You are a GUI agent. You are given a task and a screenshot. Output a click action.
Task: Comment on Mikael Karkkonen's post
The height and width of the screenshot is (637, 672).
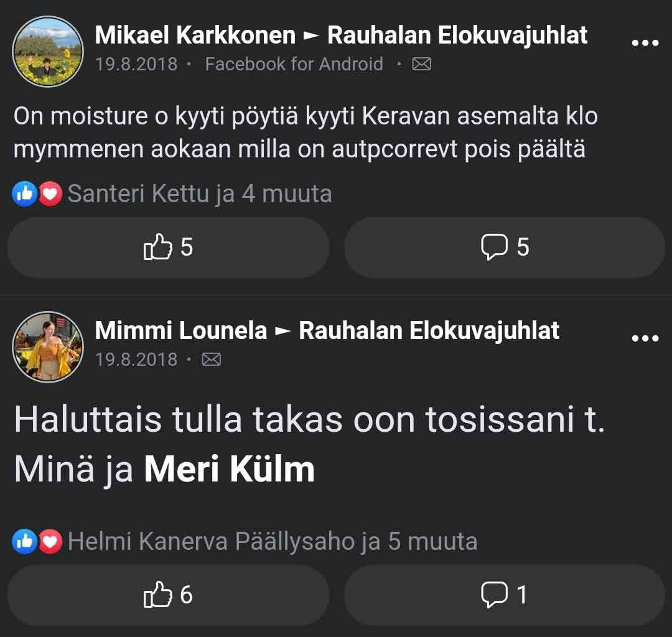tap(505, 248)
